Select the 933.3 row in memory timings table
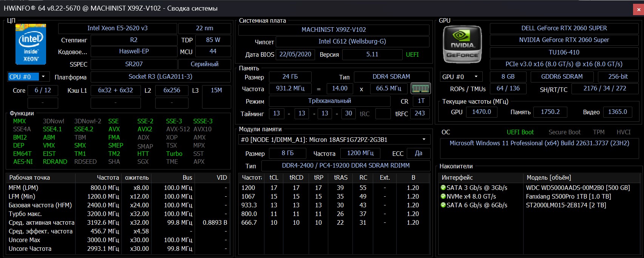 [249, 205]
